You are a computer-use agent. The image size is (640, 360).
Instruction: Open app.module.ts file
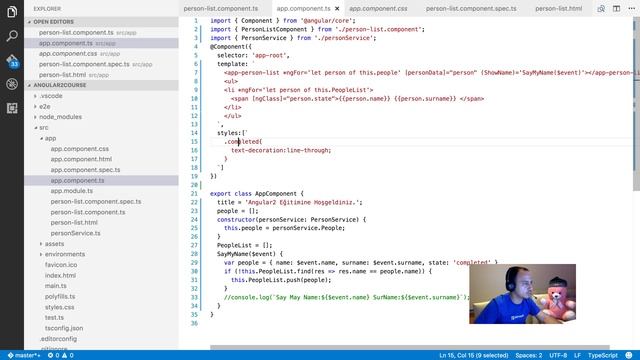71,191
